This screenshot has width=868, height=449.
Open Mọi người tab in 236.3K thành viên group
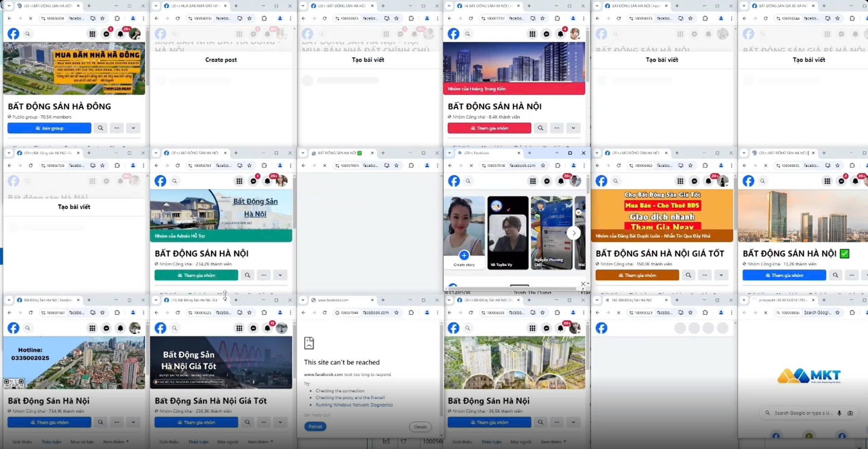228,442
